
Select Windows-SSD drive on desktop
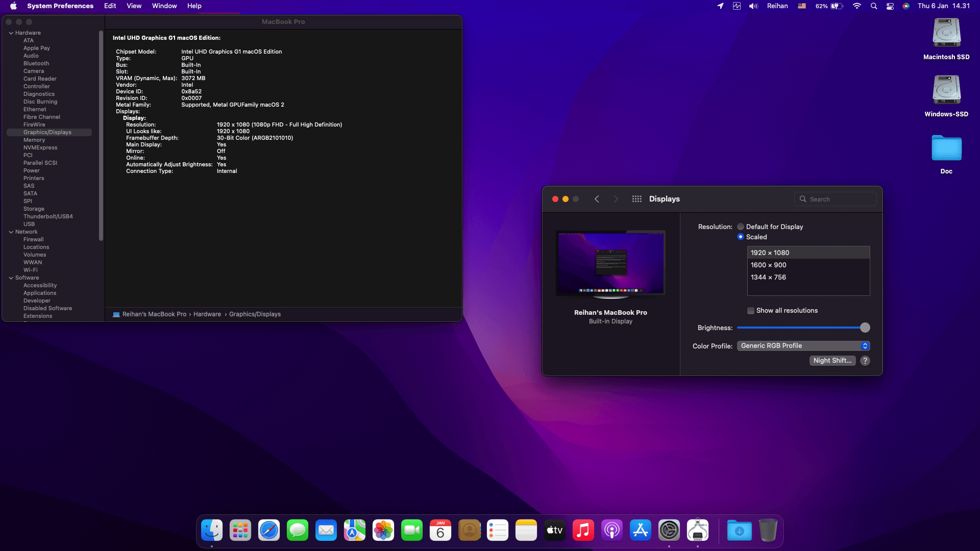click(946, 96)
